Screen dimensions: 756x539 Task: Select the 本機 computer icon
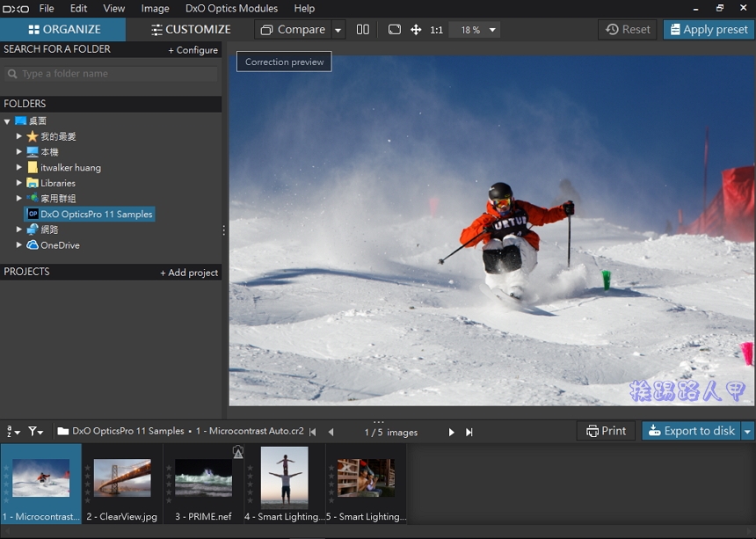(33, 152)
